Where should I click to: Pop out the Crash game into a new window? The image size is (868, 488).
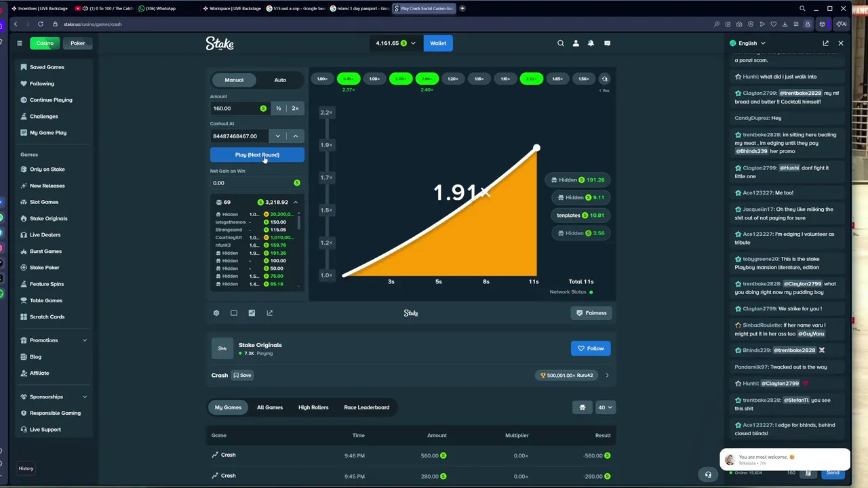point(269,313)
